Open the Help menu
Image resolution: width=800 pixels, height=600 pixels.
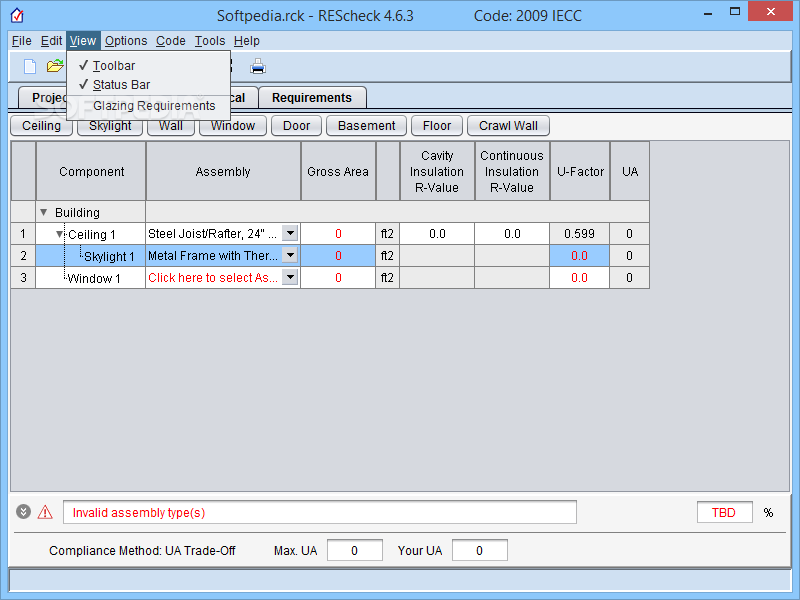(246, 41)
